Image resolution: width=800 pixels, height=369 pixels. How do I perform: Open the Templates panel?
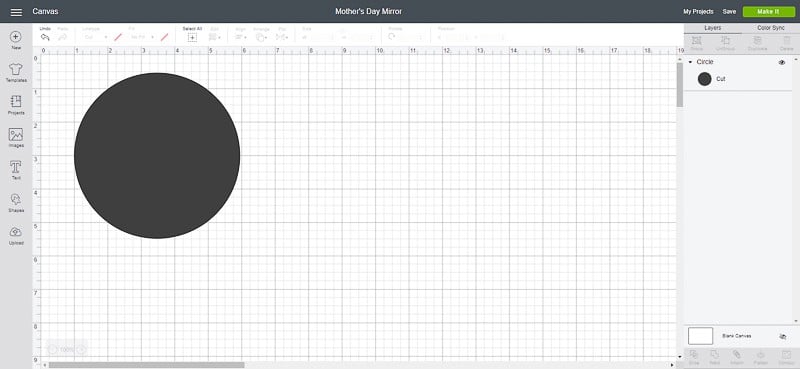(x=16, y=73)
